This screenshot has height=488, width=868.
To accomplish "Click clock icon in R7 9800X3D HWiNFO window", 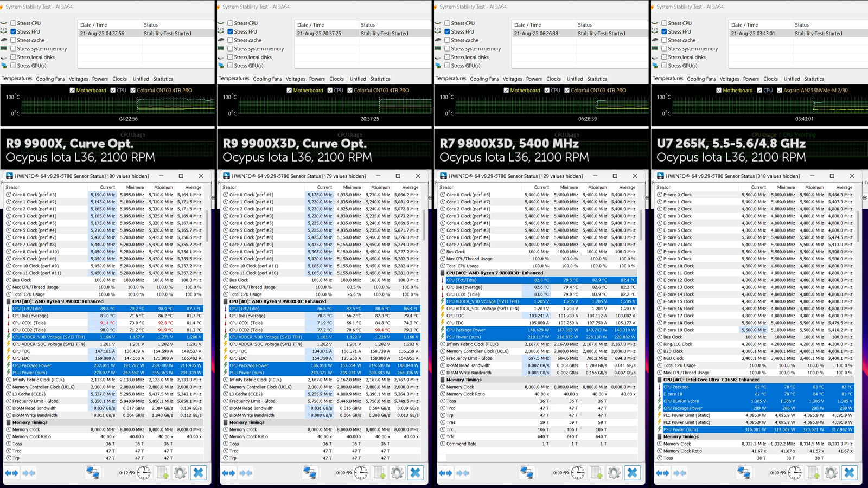I will (x=578, y=473).
